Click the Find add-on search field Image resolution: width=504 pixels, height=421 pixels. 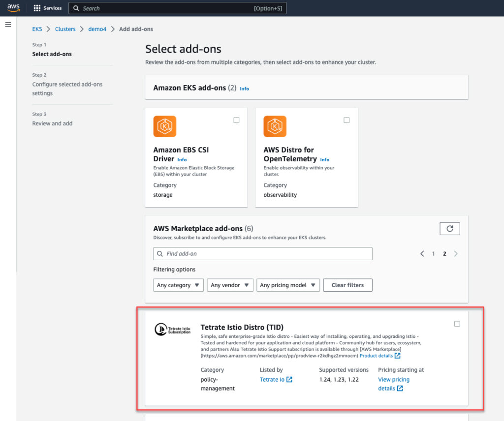263,254
